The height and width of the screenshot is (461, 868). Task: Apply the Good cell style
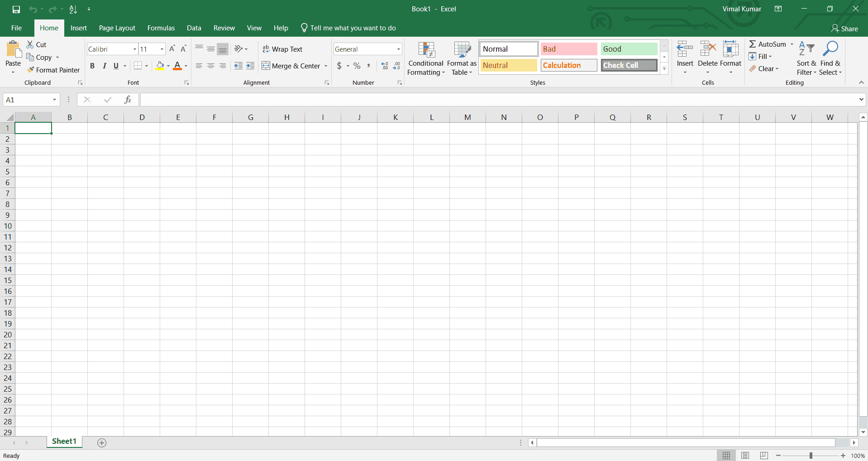(628, 48)
